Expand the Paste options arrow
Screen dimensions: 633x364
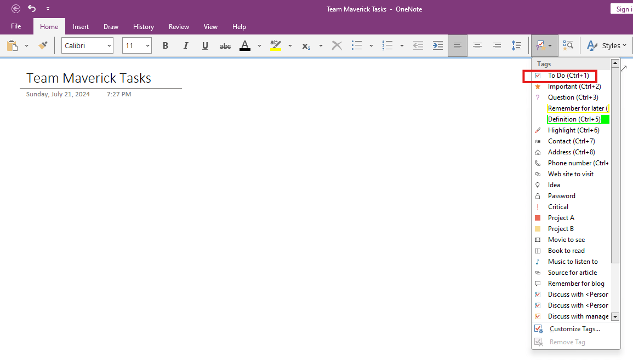[x=26, y=45]
